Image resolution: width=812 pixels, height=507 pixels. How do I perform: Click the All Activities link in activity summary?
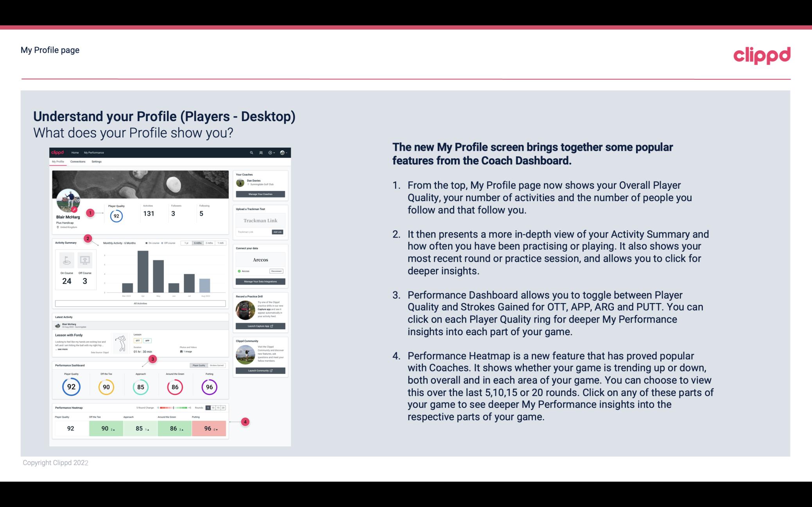[x=140, y=303]
